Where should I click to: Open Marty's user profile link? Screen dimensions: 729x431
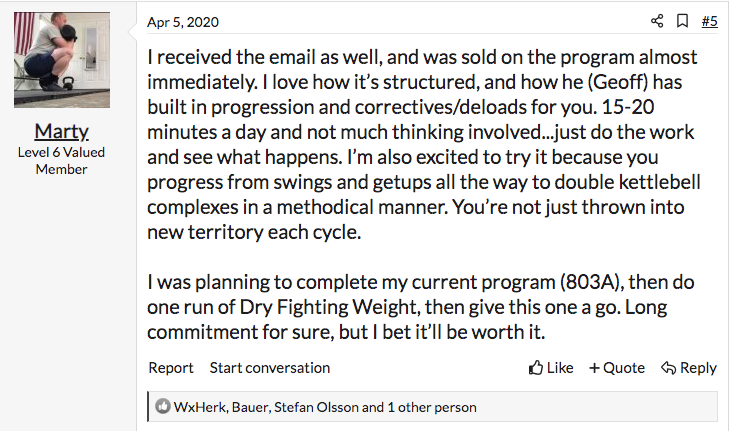(x=61, y=131)
